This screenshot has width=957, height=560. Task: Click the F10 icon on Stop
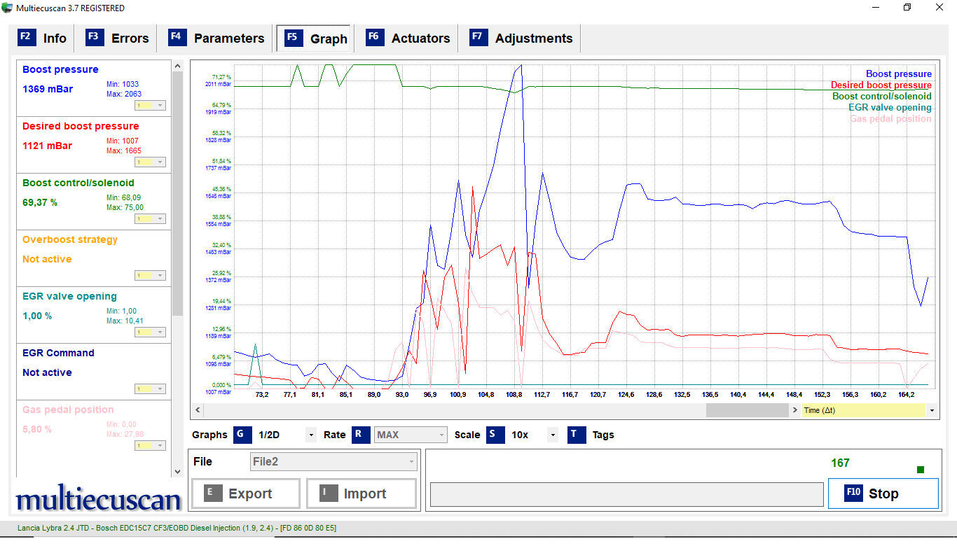[x=853, y=493]
